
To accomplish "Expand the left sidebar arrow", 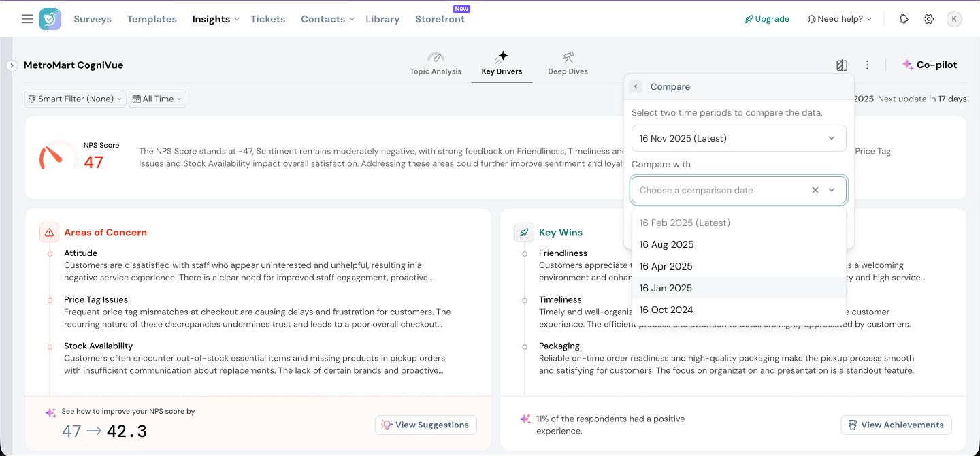I will tap(12, 65).
